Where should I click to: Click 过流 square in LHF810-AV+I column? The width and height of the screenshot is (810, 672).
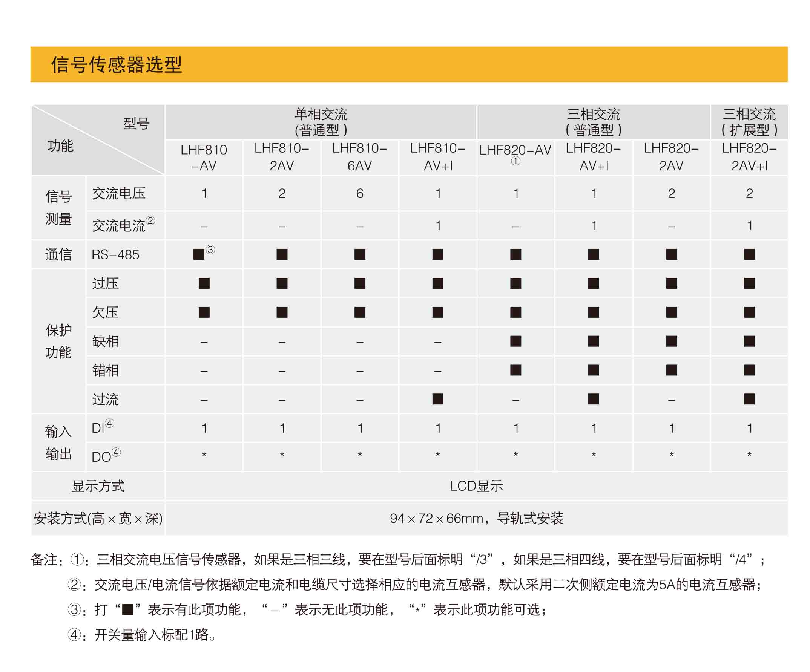[438, 399]
